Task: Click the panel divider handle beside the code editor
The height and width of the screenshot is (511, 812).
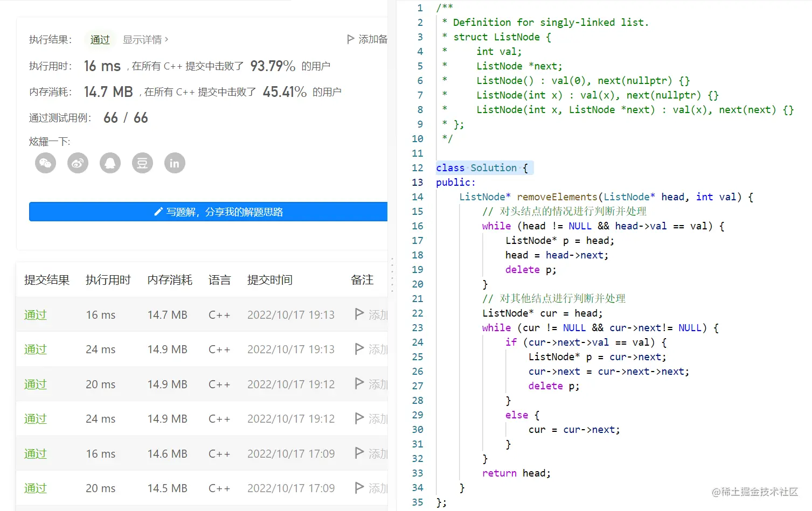Action: tap(392, 275)
